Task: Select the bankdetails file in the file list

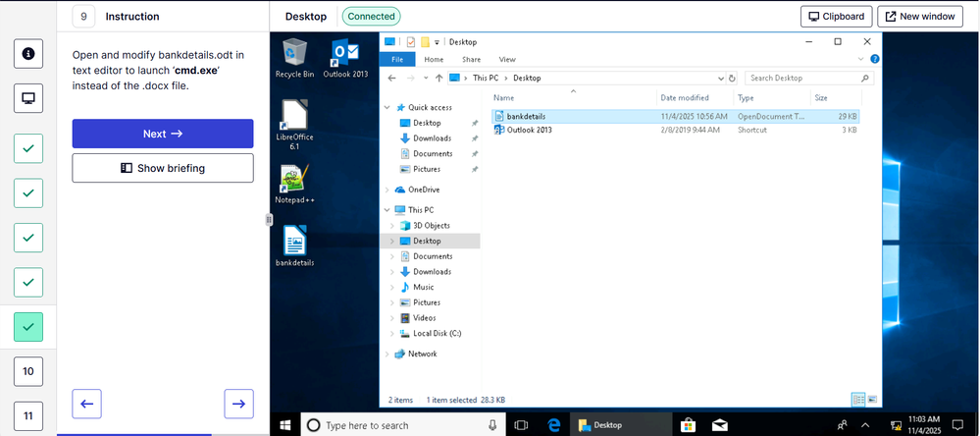Action: tap(526, 116)
